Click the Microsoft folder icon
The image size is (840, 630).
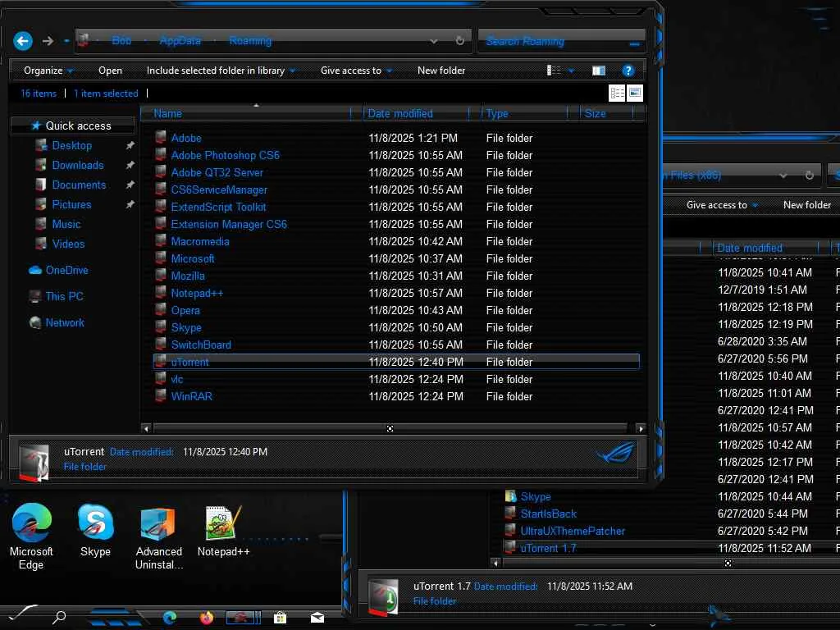pos(161,258)
